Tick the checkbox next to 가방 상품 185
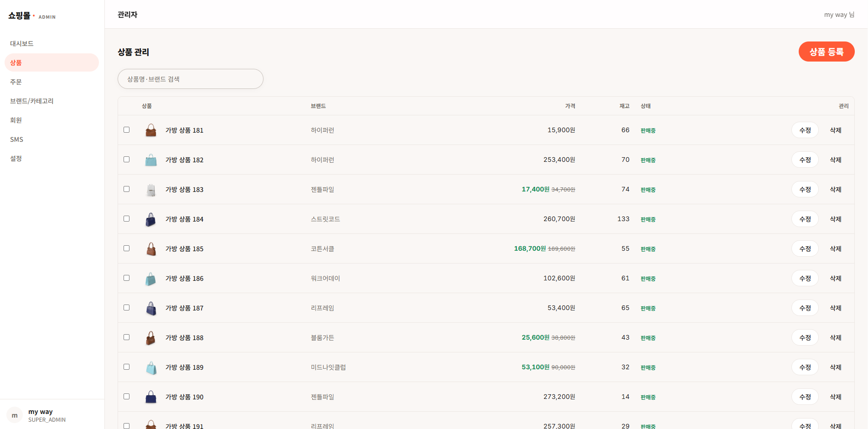 (x=127, y=248)
